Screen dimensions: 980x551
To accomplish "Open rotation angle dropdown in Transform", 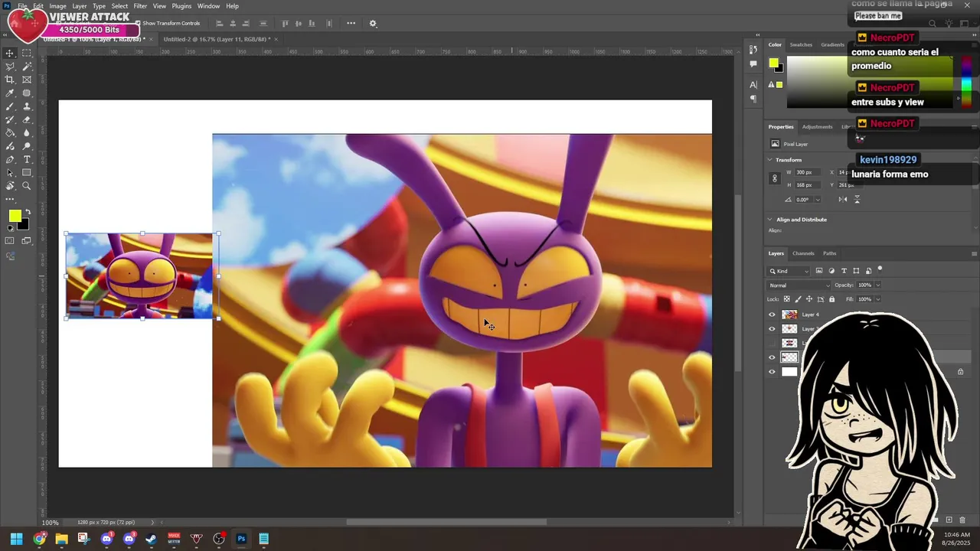I will point(818,200).
